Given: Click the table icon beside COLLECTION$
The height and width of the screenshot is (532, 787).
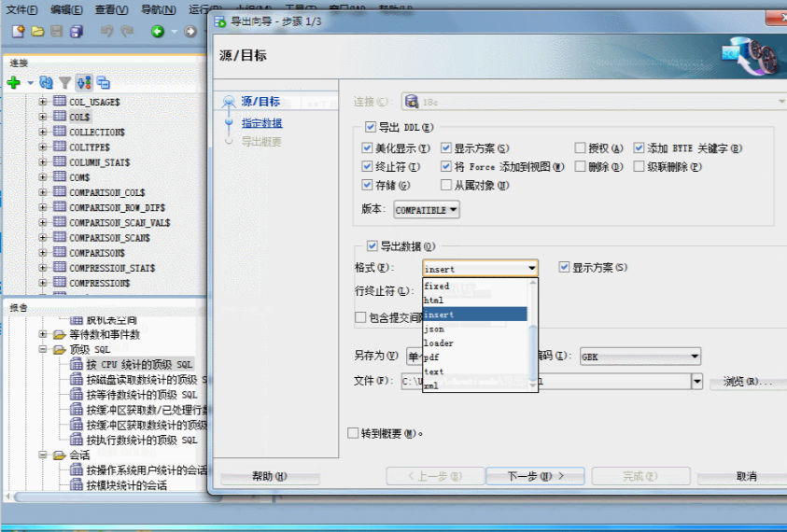Looking at the screenshot, I should [60, 132].
